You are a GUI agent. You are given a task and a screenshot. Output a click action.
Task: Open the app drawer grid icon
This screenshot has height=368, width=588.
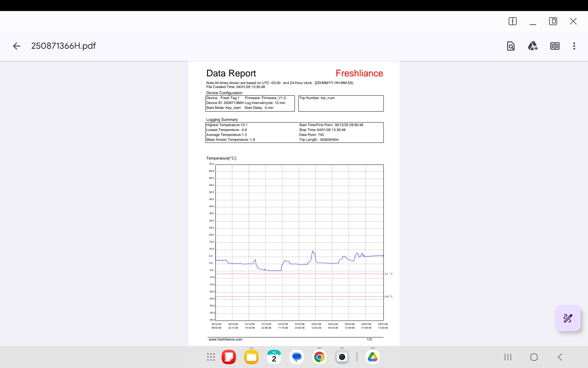211,357
